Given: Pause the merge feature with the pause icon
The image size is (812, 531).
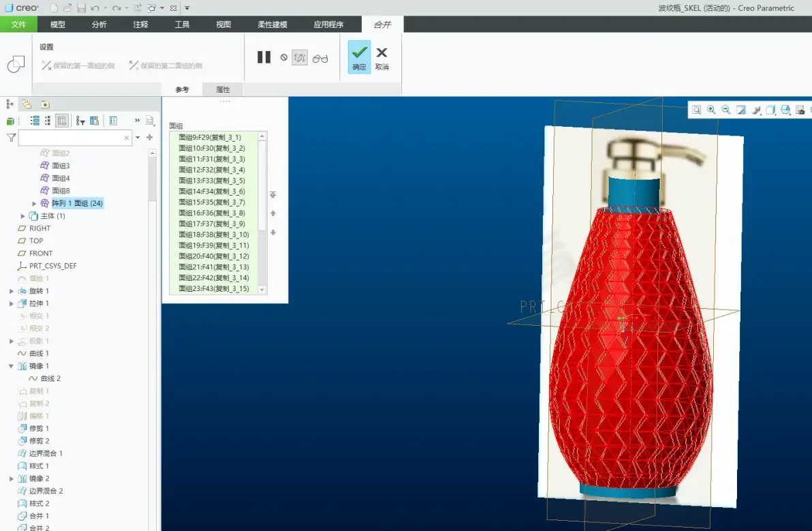Looking at the screenshot, I should coord(264,57).
